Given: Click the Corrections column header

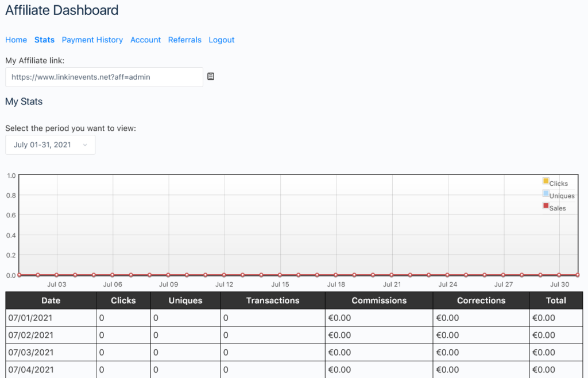Looking at the screenshot, I should 481,301.
